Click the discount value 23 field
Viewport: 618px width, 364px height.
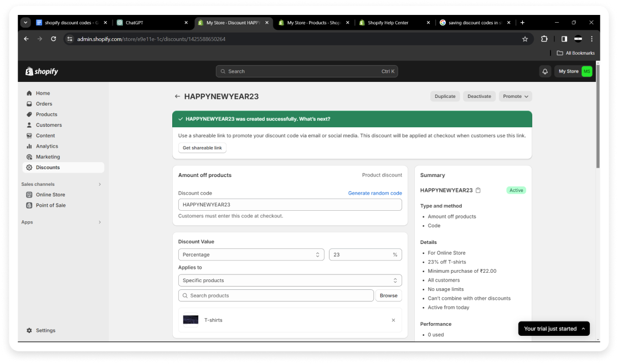pyautogui.click(x=365, y=254)
